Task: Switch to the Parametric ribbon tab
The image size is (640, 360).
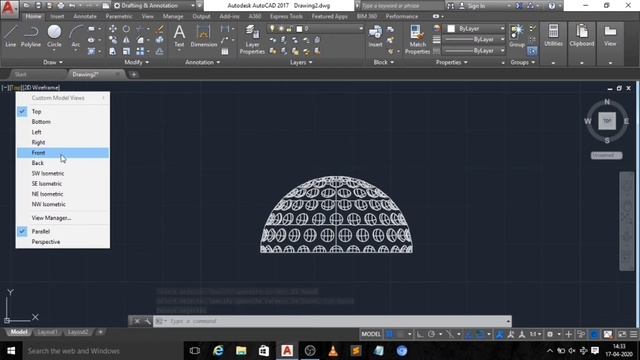Action: pyautogui.click(x=119, y=16)
